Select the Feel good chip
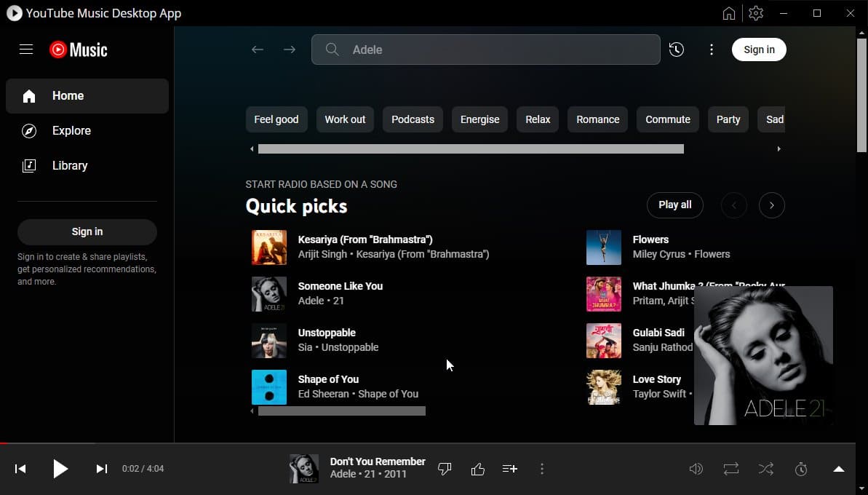 pyautogui.click(x=276, y=119)
